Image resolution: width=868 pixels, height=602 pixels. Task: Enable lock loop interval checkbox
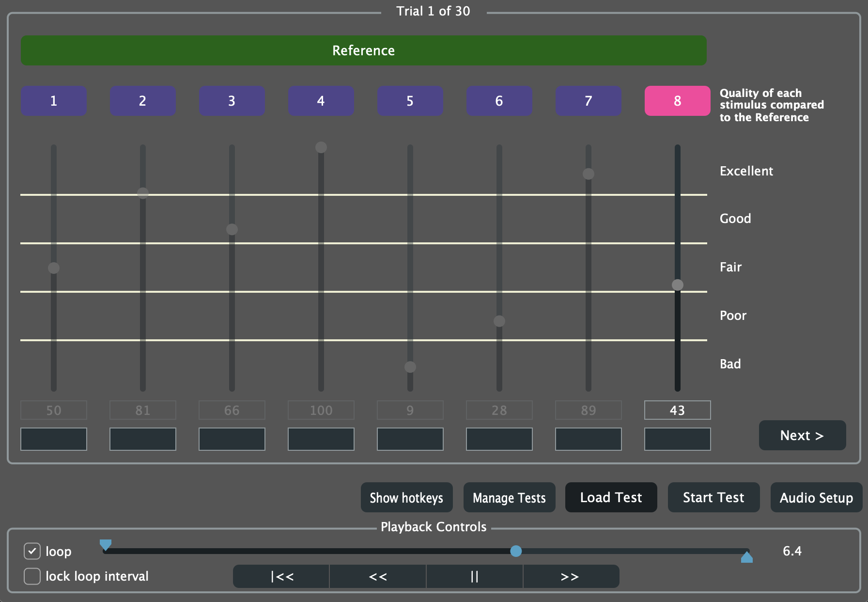(x=32, y=576)
